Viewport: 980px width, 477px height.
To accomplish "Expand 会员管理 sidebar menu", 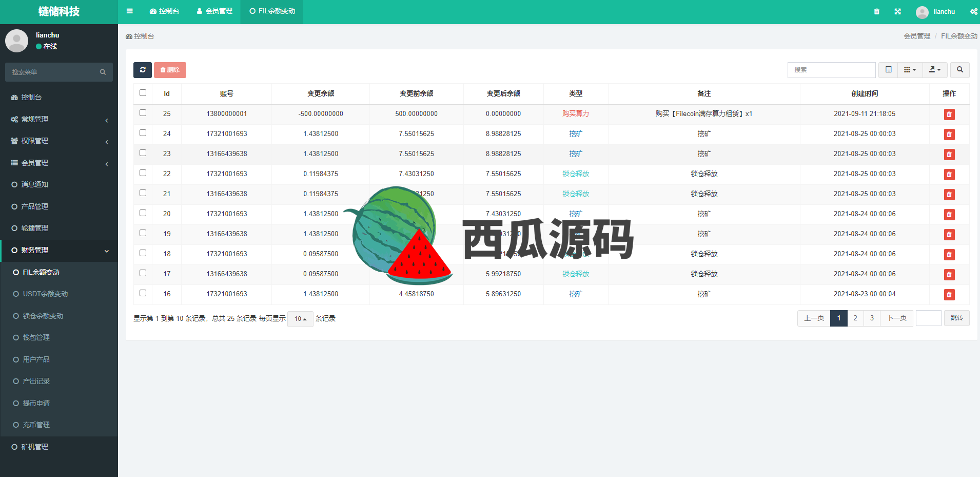I will 59,163.
